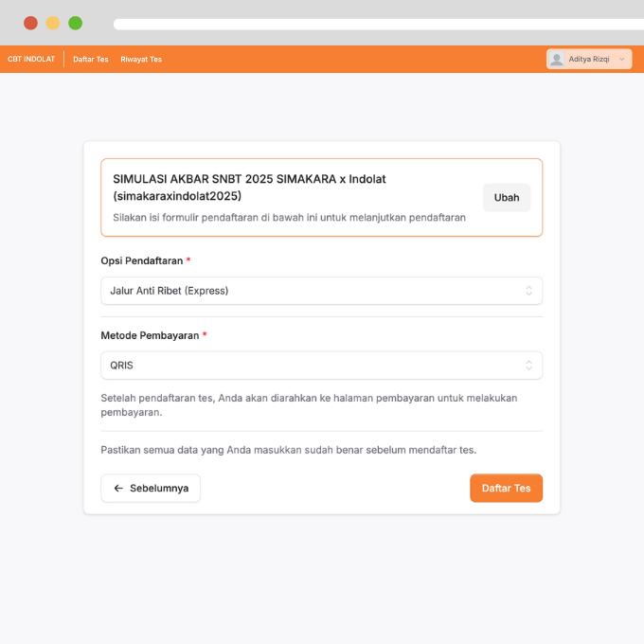The width and height of the screenshot is (644, 644).
Task: Go to Daftar Tes in the navbar
Action: pos(91,59)
